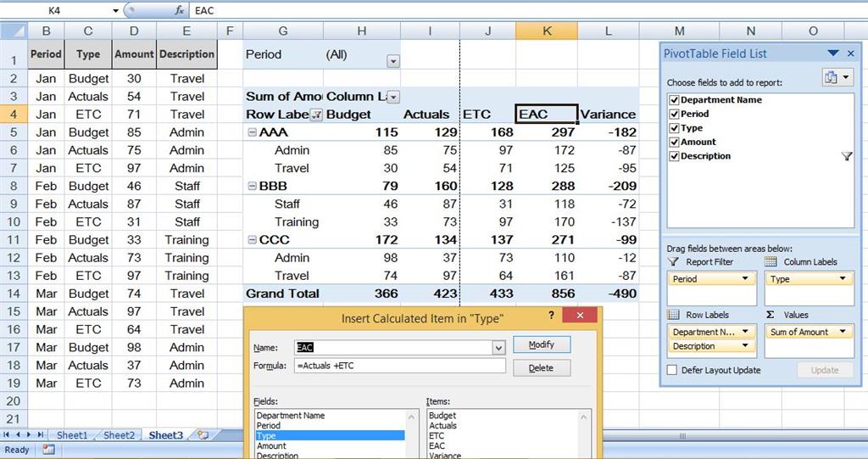Click the Description field filter funnel icon
This screenshot has width=868, height=459.
(x=847, y=156)
